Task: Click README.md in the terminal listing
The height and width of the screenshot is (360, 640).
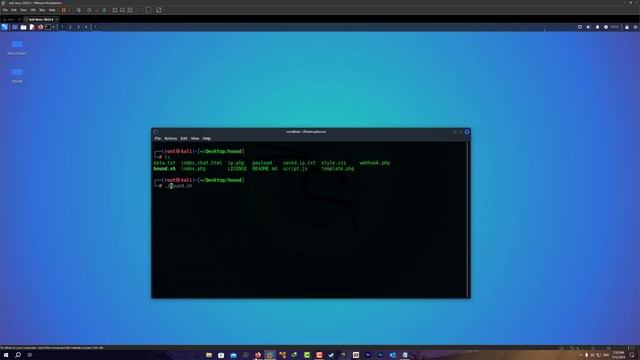Action: coord(264,169)
